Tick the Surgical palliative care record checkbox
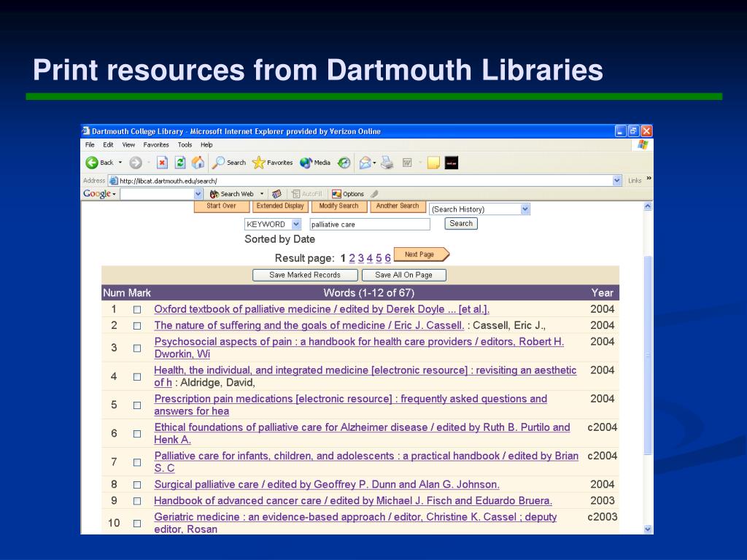Screen dimensions: 747x560 coord(137,485)
